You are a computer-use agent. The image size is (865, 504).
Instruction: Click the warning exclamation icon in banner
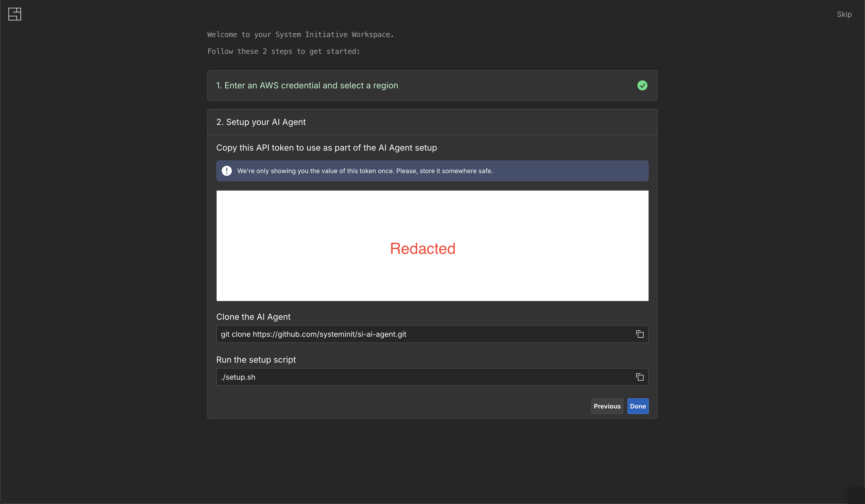(x=227, y=171)
